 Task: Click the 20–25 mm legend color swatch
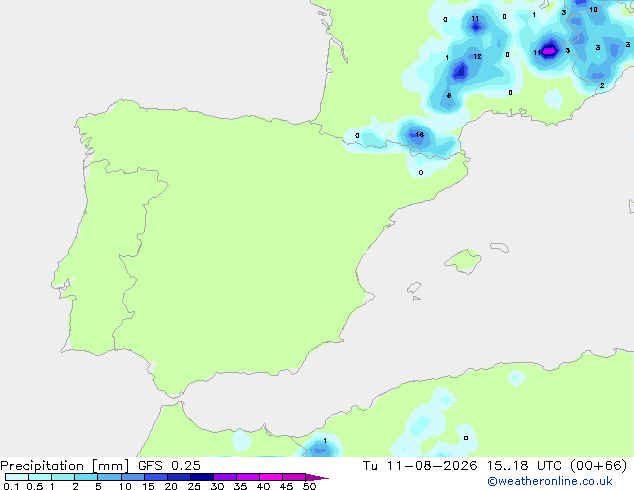coord(178,477)
